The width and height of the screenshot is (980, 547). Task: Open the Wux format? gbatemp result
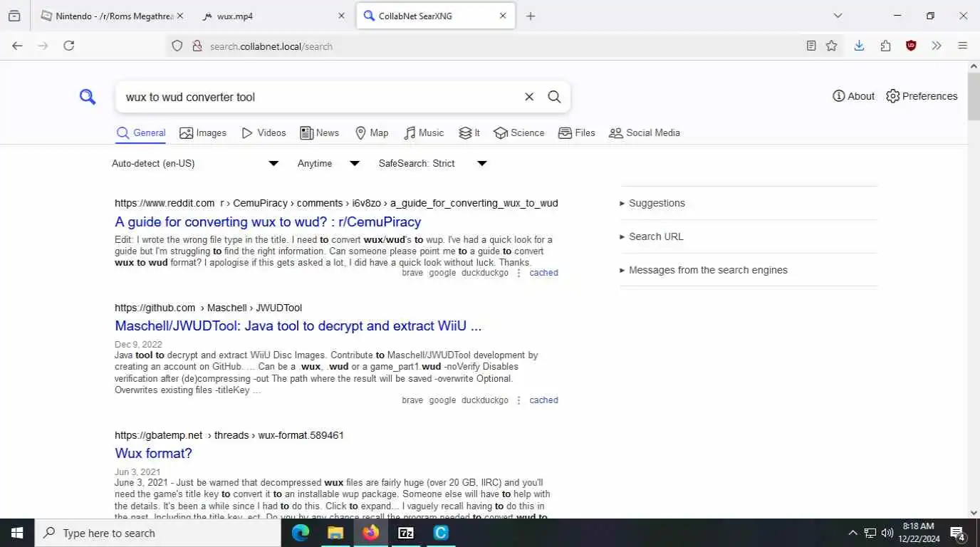point(153,454)
